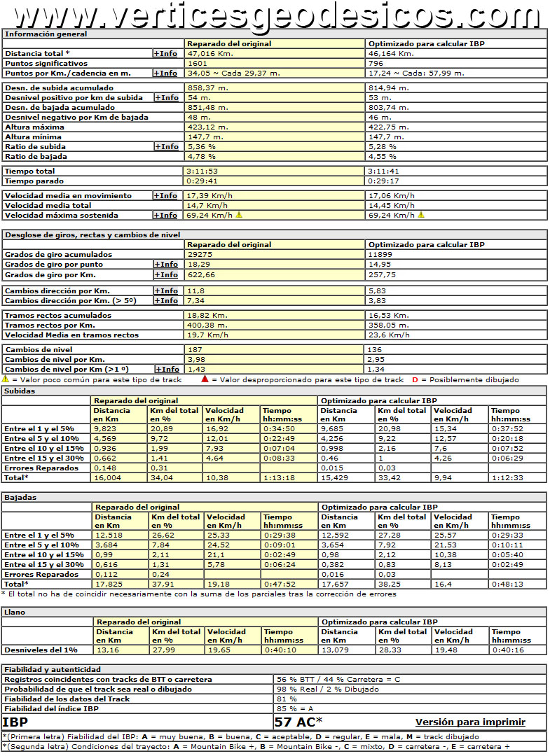Click +Info beside Ratio de subida

click(x=165, y=147)
